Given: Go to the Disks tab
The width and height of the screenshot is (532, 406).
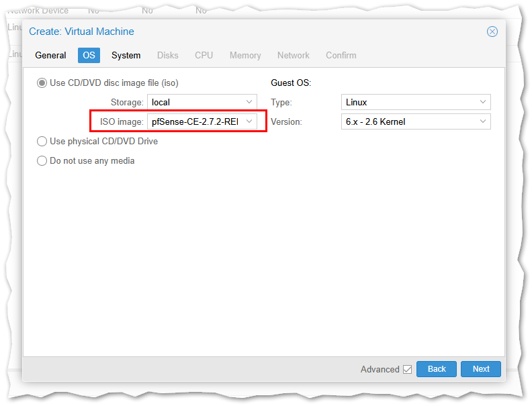Looking at the screenshot, I should [x=168, y=55].
